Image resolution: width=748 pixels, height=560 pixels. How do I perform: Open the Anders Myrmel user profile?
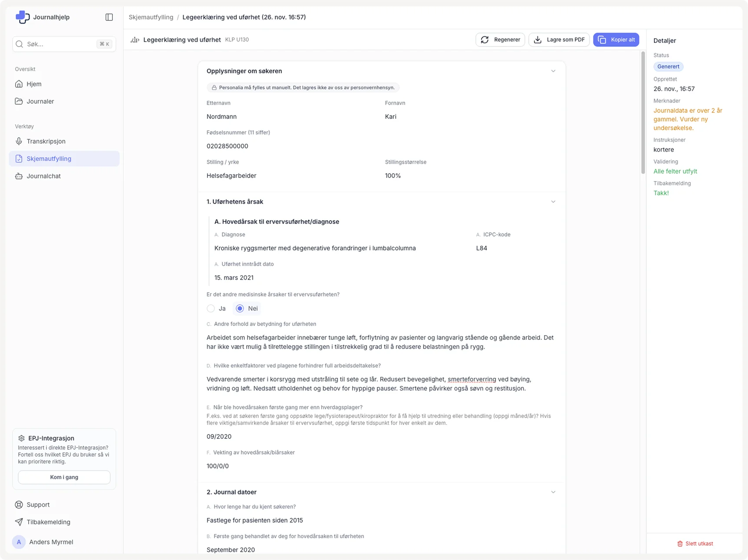tap(51, 542)
